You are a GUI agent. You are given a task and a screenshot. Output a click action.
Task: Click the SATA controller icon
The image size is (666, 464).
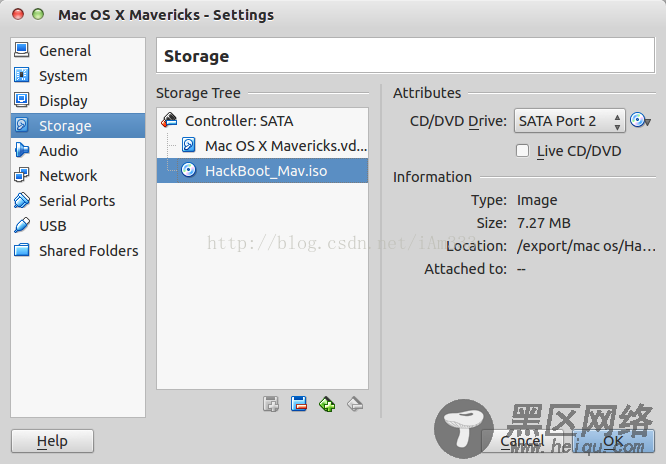tap(169, 120)
